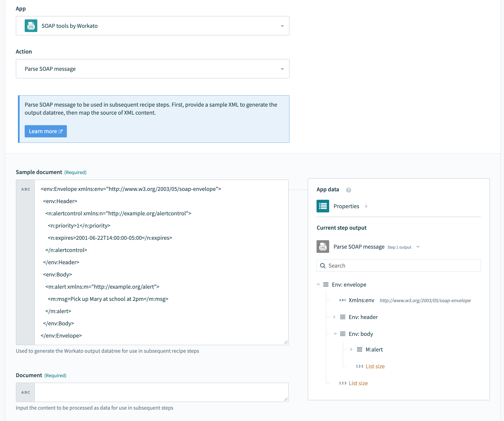This screenshot has height=421, width=504.
Task: Click Learn more external link
Action: (x=46, y=131)
